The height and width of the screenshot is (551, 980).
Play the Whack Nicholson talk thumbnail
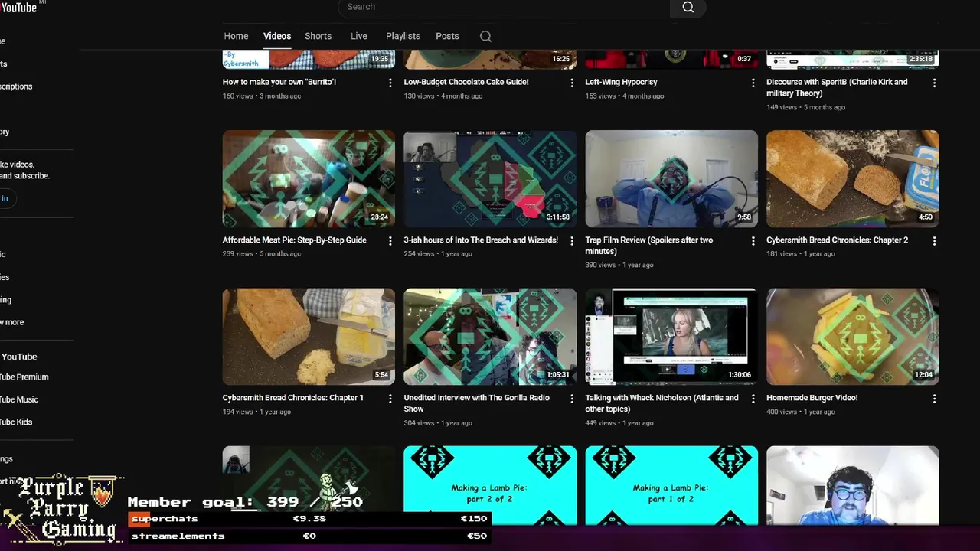click(671, 337)
